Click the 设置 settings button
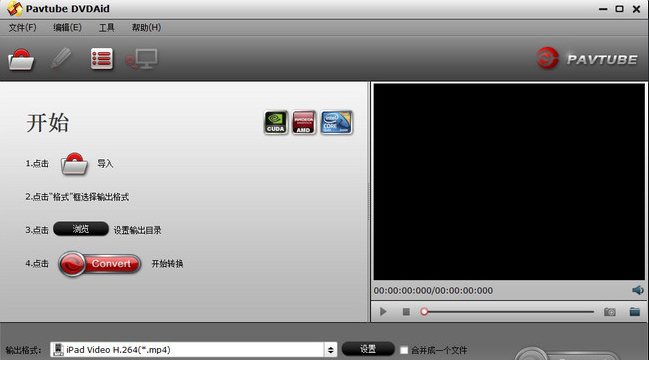Viewport: 649px width, 374px height. 368,349
